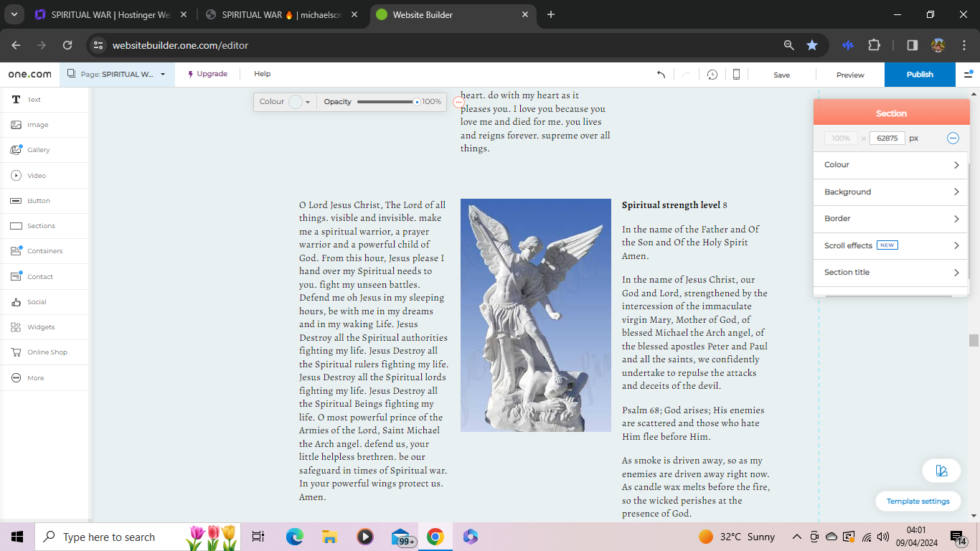Click the one.com logo
Viewport: 980px width, 551px height.
pos(30,74)
